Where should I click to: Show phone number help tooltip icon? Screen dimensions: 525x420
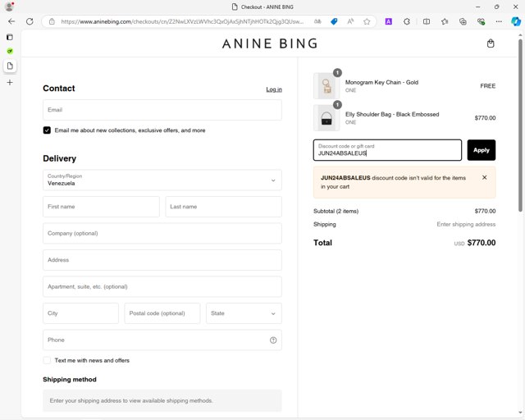point(273,340)
